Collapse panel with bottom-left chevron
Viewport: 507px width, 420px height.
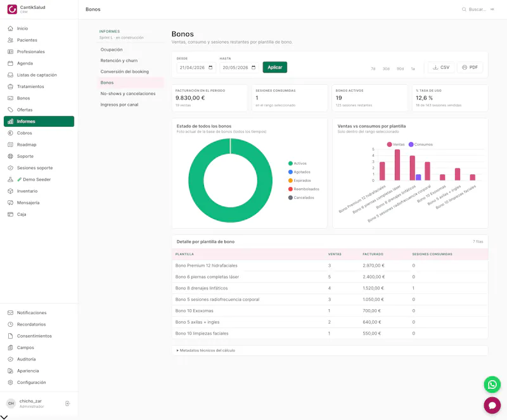point(4,417)
